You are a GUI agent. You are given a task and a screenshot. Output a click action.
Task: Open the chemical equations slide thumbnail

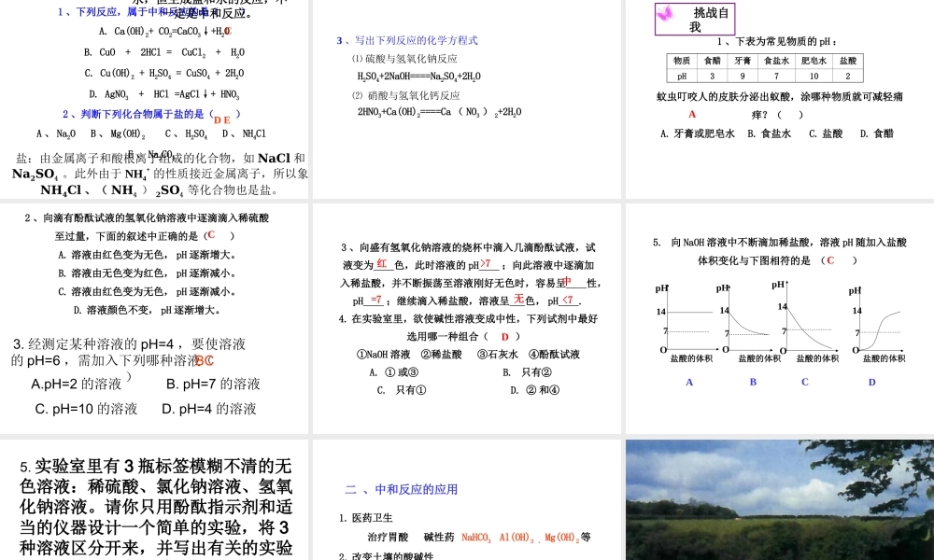pos(467,99)
